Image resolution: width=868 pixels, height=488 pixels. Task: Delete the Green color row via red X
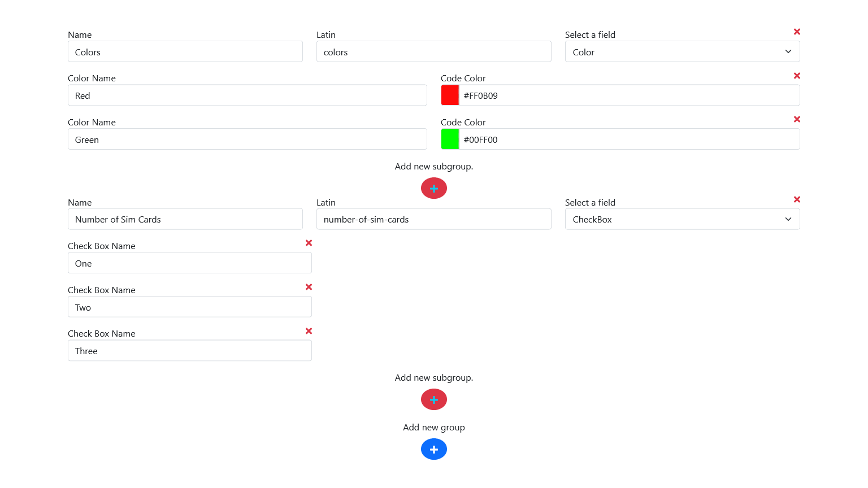(x=797, y=119)
